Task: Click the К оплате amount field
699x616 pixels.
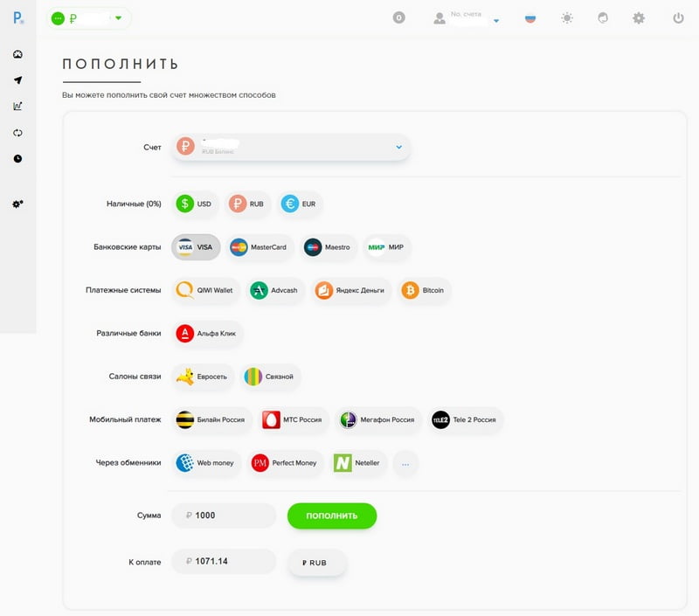Action: [x=224, y=561]
